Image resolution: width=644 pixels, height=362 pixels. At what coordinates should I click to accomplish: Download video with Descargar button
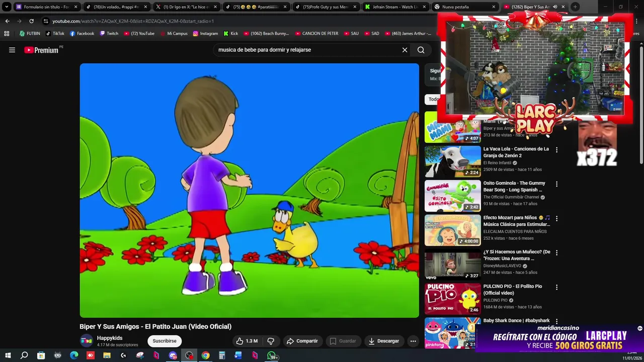click(x=383, y=341)
